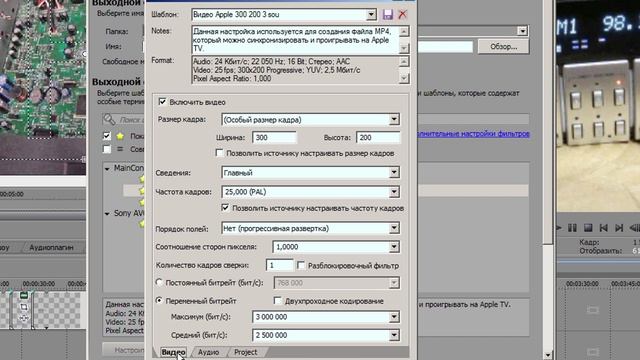
Task: Open the 'Сведения' profile dropdown
Action: [x=394, y=173]
